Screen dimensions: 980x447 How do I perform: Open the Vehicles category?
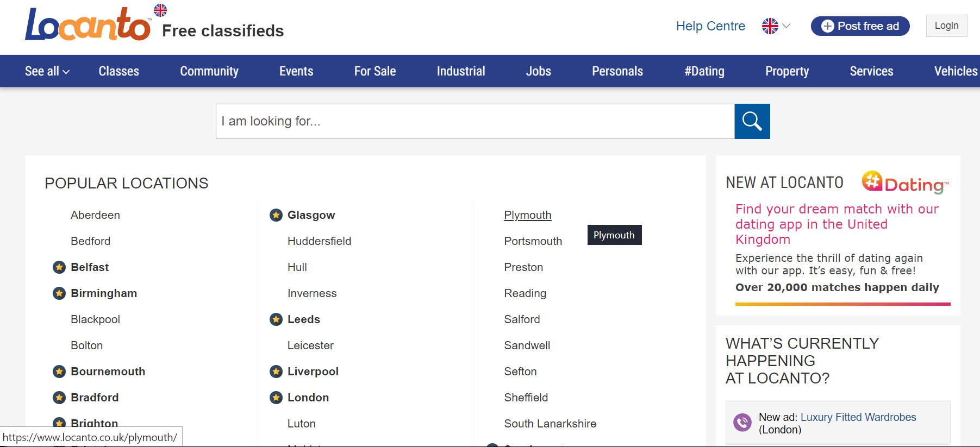(x=956, y=71)
